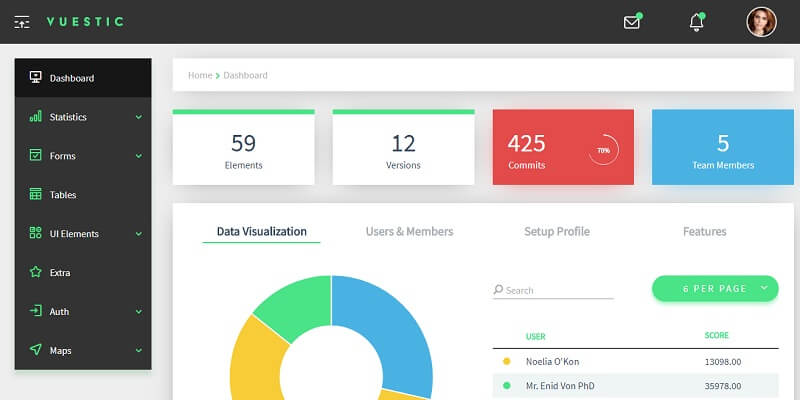Open the notifications bell icon
Screen dimensions: 800x400
pos(696,22)
